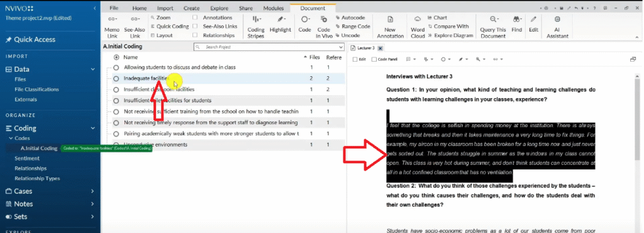
Task: Collapse the left navigation pane
Action: pos(95,8)
